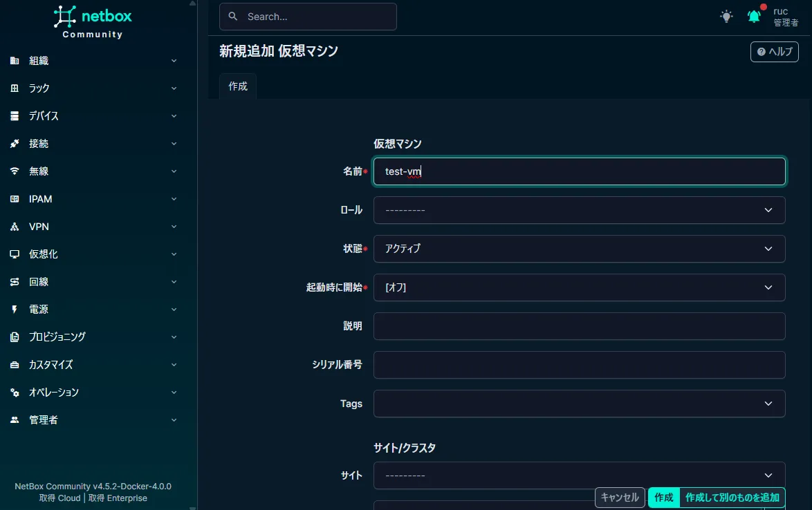Toggle light/dark theme bulb icon

coord(726,17)
